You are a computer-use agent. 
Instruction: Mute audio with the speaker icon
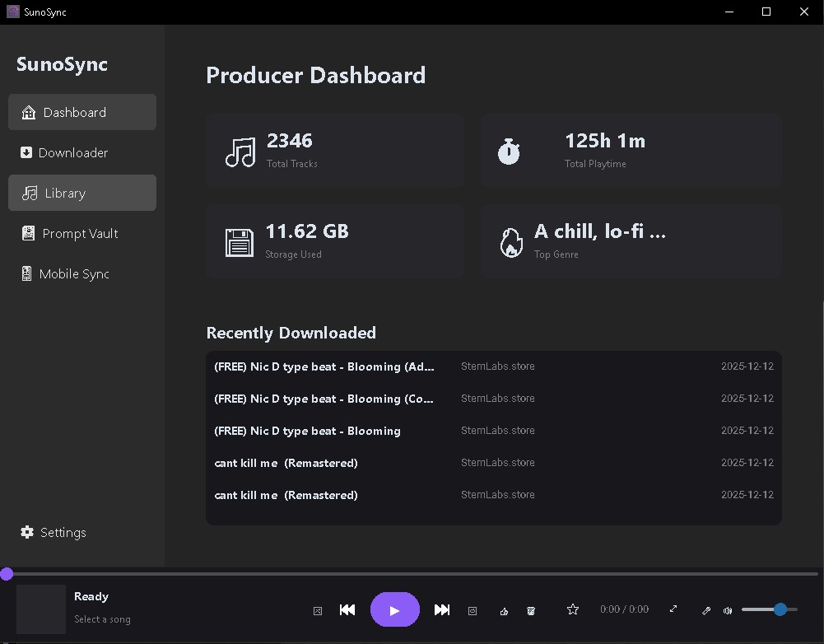728,610
